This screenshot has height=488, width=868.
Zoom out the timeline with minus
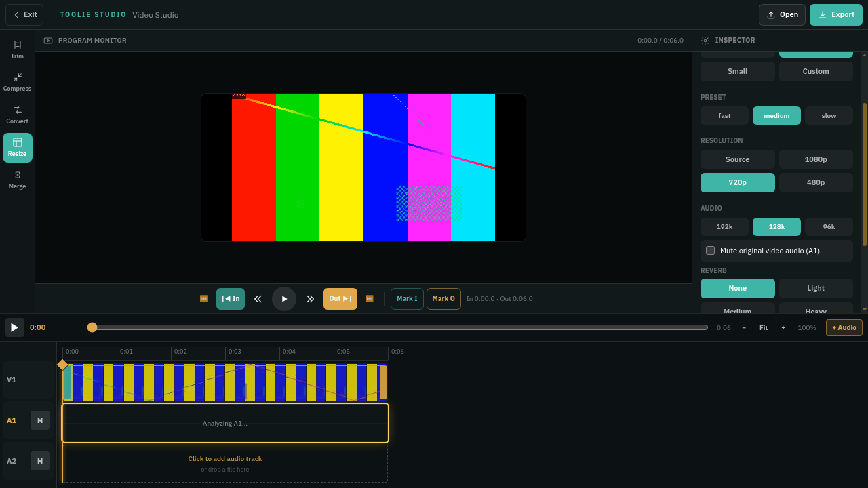point(744,328)
